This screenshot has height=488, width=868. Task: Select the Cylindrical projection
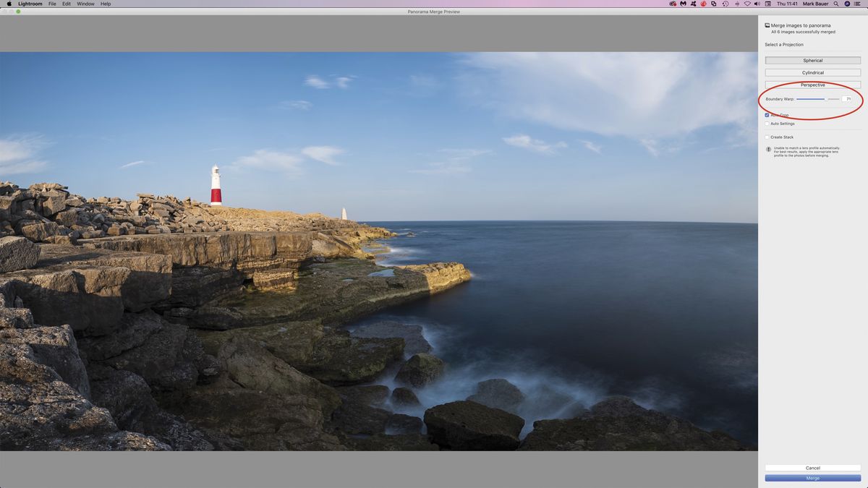click(x=812, y=72)
